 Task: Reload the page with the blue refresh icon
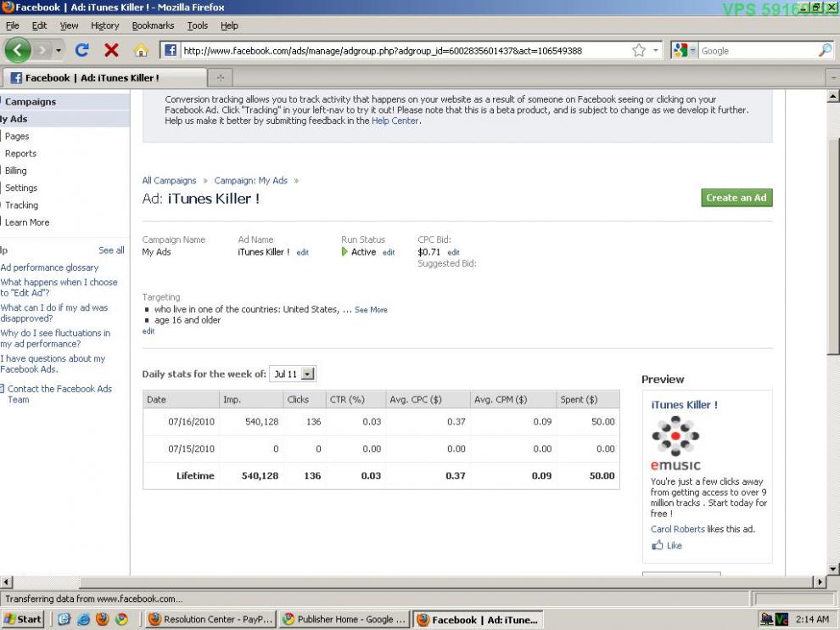[82, 50]
